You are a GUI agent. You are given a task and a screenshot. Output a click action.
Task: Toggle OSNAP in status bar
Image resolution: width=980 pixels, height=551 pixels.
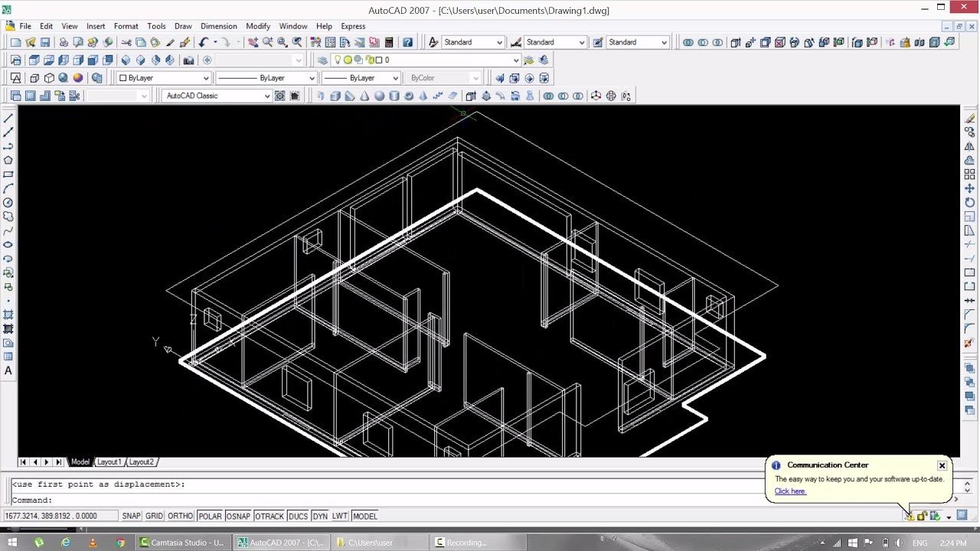click(x=238, y=516)
